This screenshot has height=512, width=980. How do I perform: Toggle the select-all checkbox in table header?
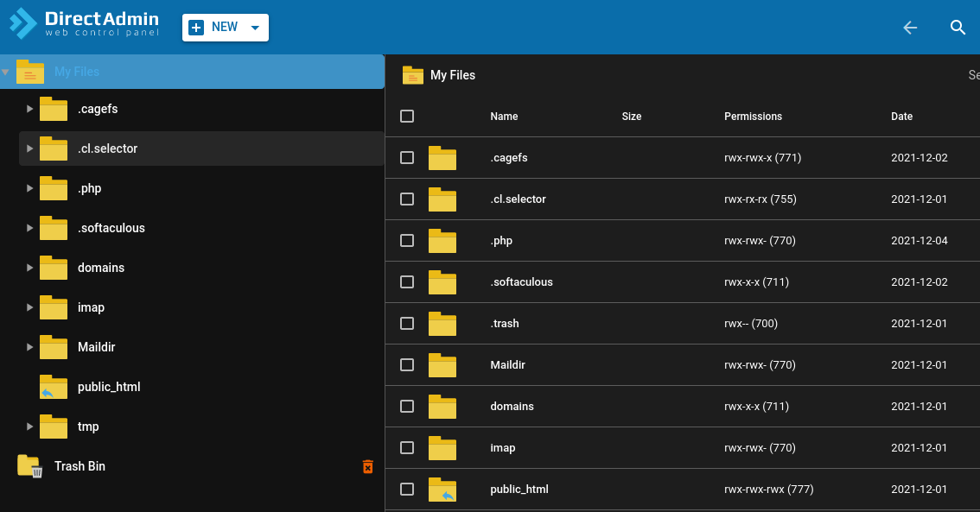coord(407,117)
